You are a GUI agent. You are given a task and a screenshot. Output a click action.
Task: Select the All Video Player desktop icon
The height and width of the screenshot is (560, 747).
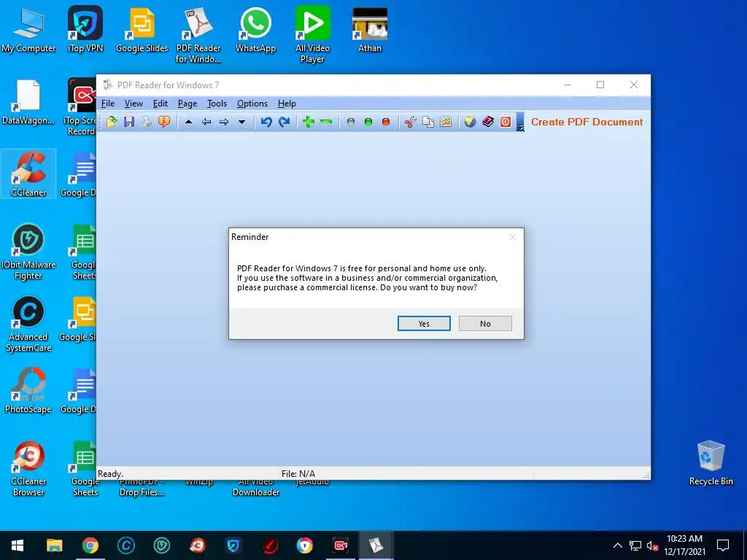[x=312, y=35]
